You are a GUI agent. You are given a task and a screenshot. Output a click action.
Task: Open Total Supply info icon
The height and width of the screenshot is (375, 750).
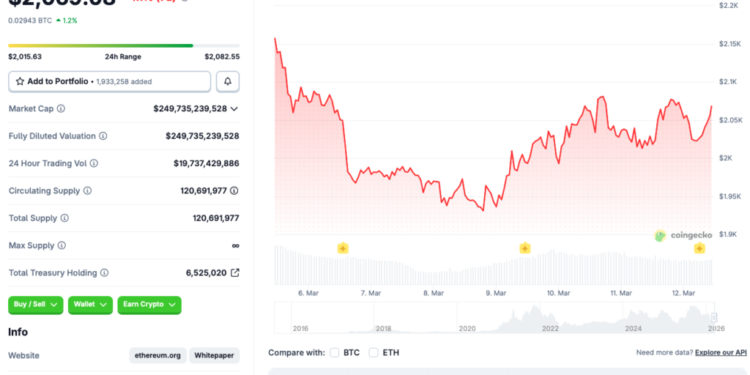(x=64, y=218)
